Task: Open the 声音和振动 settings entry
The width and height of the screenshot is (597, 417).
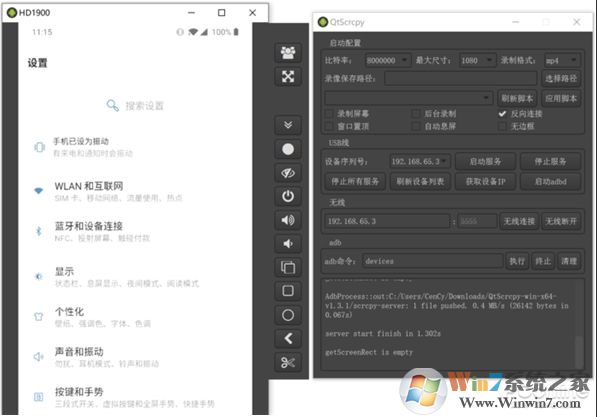Action: pos(135,357)
